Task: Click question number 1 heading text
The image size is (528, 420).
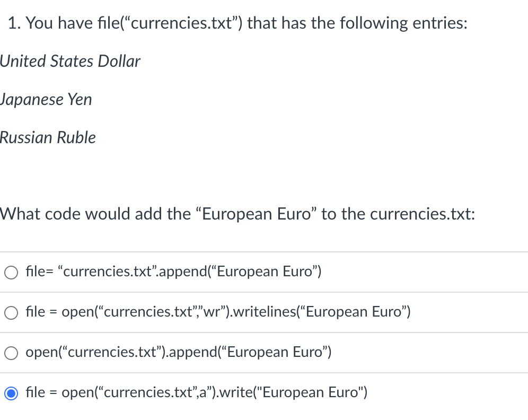Action: click(13, 23)
